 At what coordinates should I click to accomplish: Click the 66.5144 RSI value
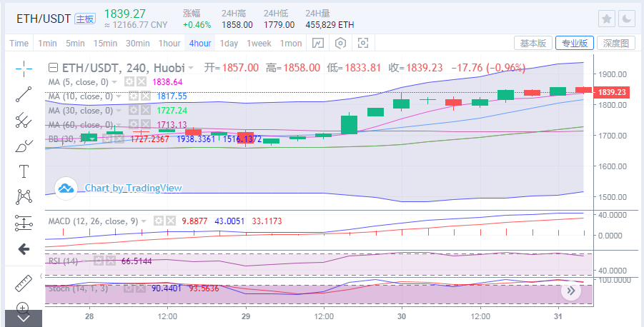pos(137,261)
